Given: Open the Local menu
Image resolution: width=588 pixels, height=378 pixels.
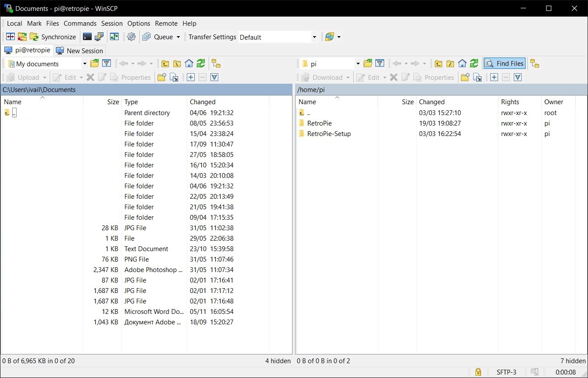Looking at the screenshot, I should click(14, 24).
